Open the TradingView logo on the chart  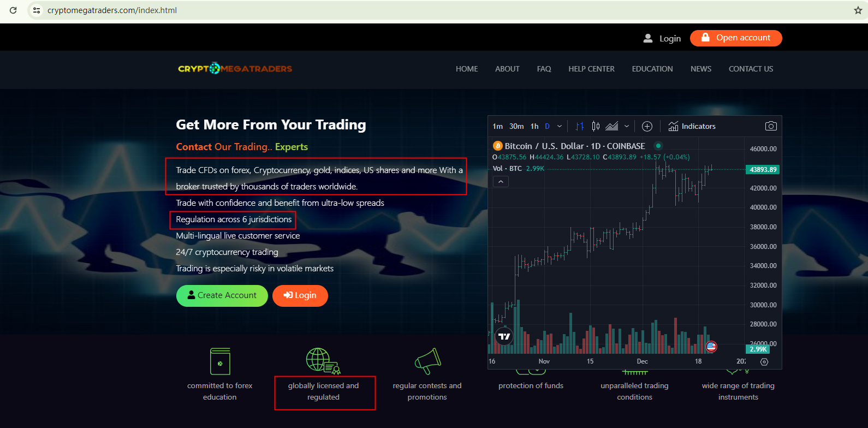[504, 336]
